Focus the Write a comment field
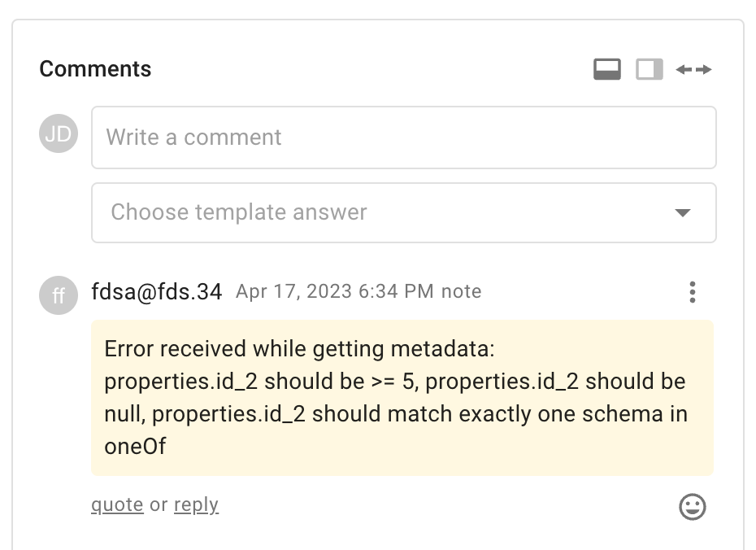The image size is (756, 550). (403, 137)
